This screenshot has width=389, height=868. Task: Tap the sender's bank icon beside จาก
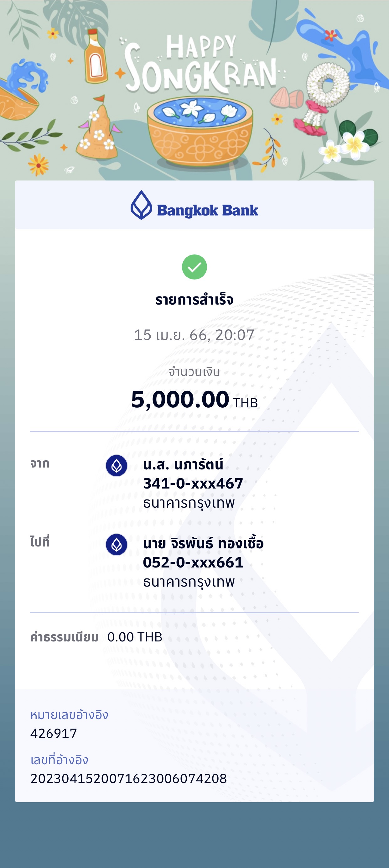117,466
